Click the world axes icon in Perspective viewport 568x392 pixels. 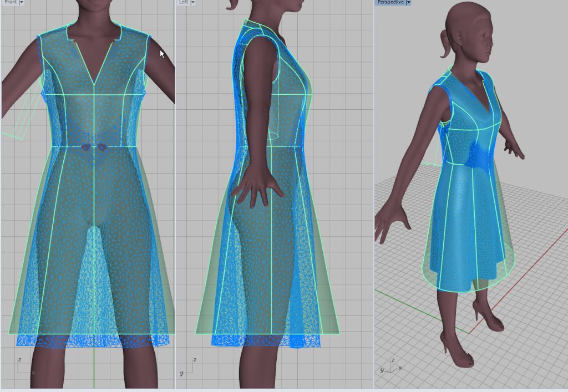pyautogui.click(x=390, y=366)
